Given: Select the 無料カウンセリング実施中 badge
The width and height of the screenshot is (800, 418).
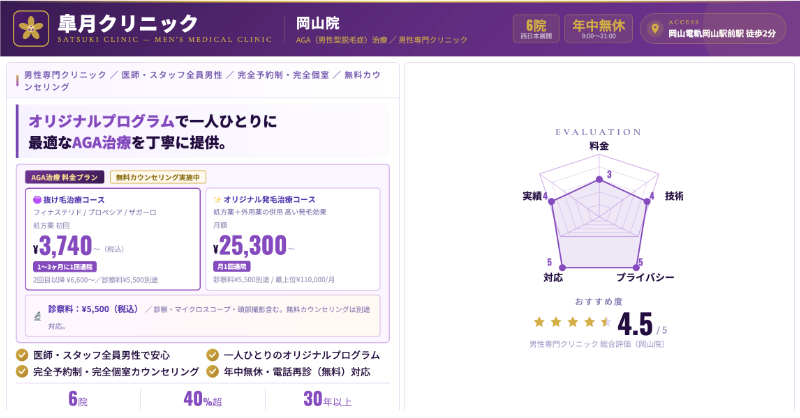Looking at the screenshot, I should coord(158,177).
